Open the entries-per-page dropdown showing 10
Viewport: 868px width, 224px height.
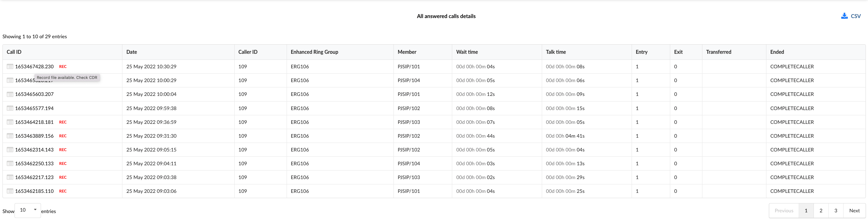point(28,210)
